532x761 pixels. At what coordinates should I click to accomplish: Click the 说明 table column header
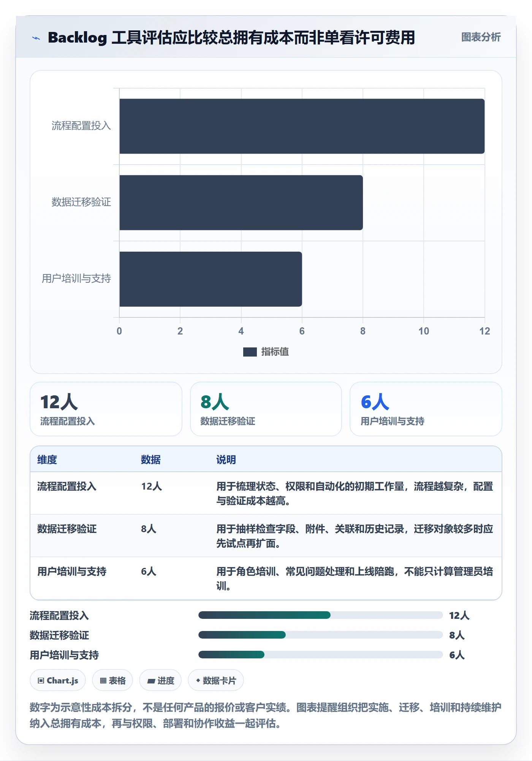(x=226, y=460)
